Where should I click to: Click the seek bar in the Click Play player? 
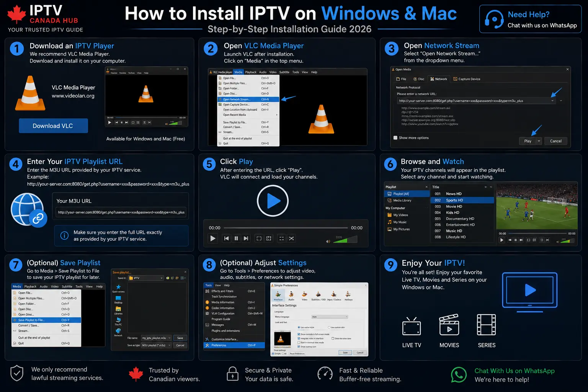coord(286,228)
